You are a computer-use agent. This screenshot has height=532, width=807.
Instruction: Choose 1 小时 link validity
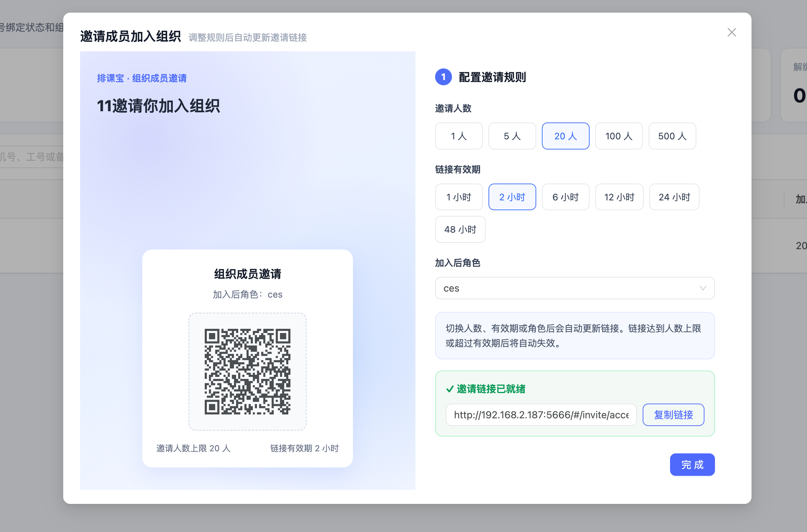point(459,197)
